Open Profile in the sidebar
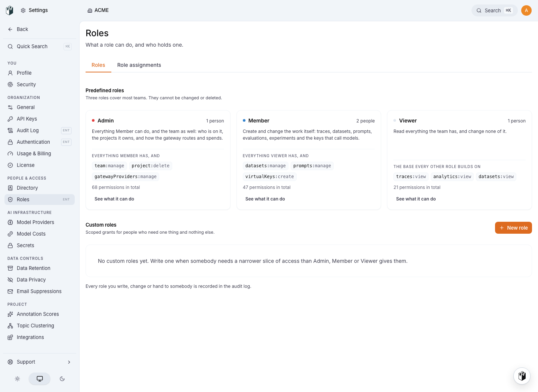 tap(40, 73)
